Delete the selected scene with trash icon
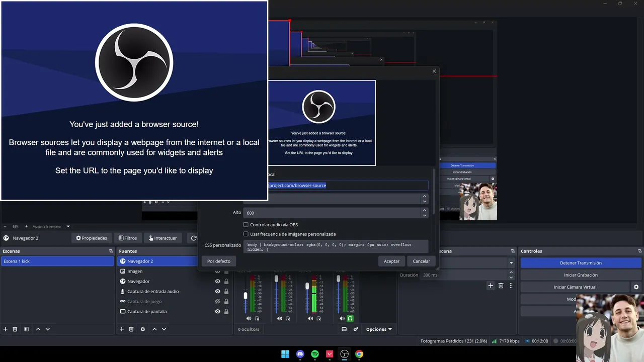 click(15, 329)
